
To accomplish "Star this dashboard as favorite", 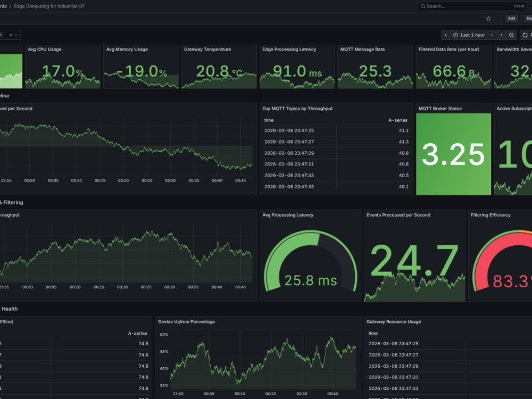I will pos(488,19).
